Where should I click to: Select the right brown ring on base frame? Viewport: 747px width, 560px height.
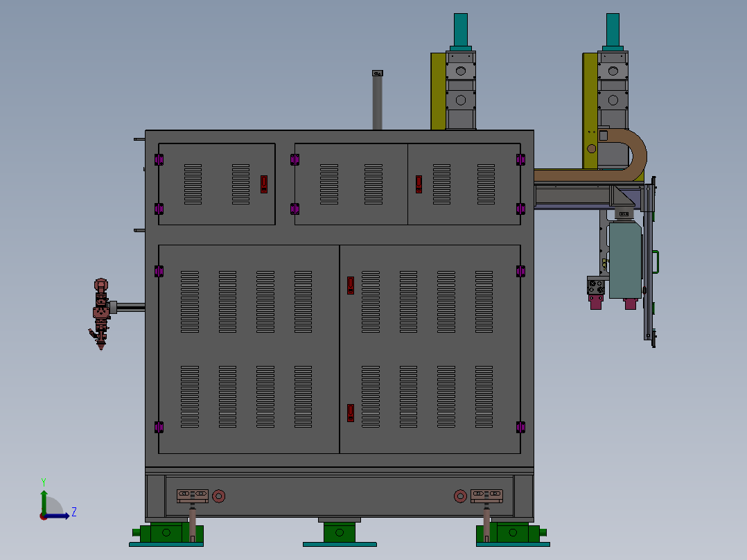point(460,496)
